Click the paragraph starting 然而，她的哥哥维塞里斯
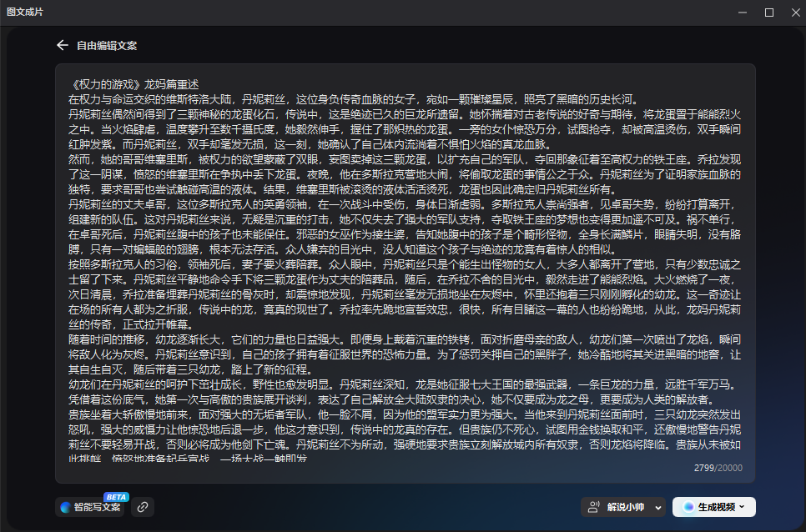This screenshot has height=532, width=806. coord(405,174)
